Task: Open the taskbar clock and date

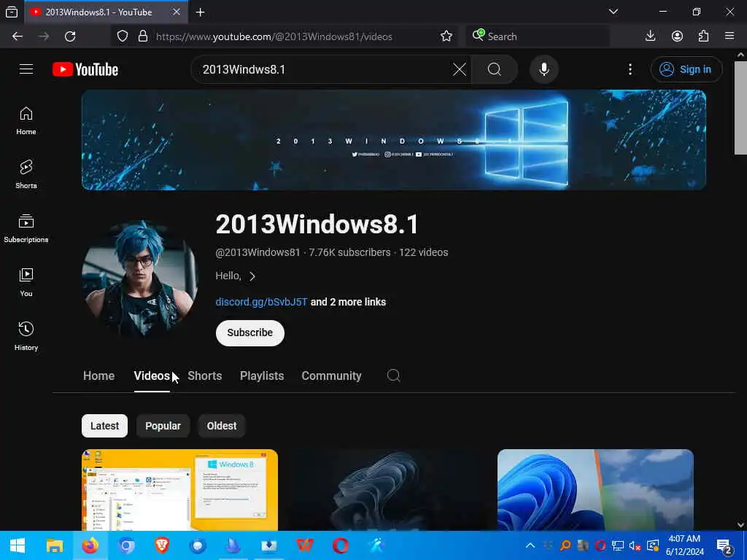Action: coord(684,545)
